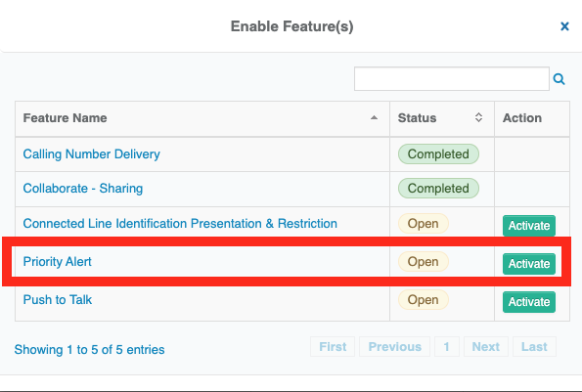Go to the First page

coord(333,347)
